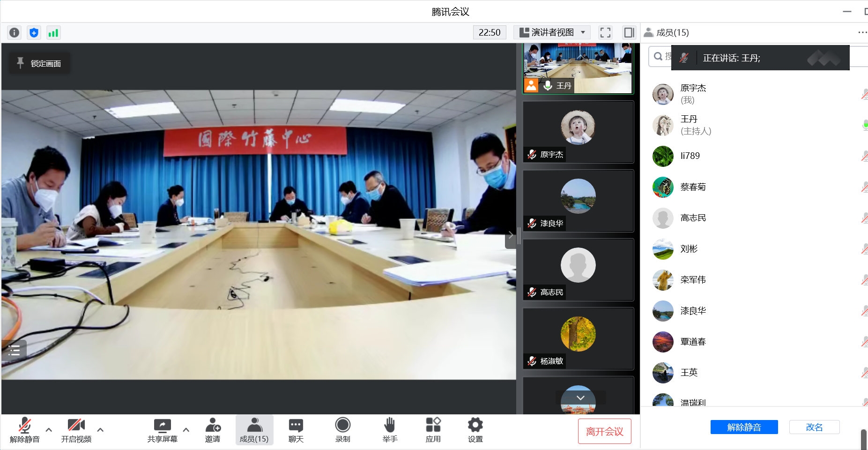
Task: Open the Chat (聊天) panel
Action: click(296, 430)
